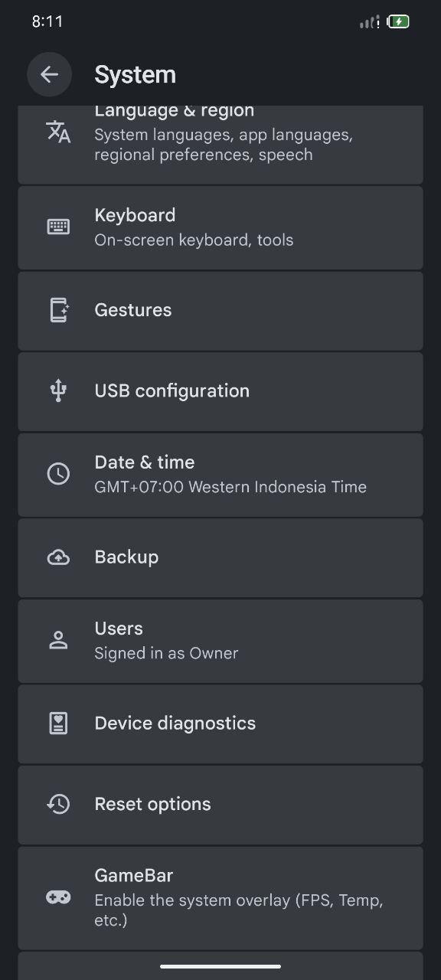Open GameBar system overlay settings
Screen dimensions: 441x980
tap(220, 898)
